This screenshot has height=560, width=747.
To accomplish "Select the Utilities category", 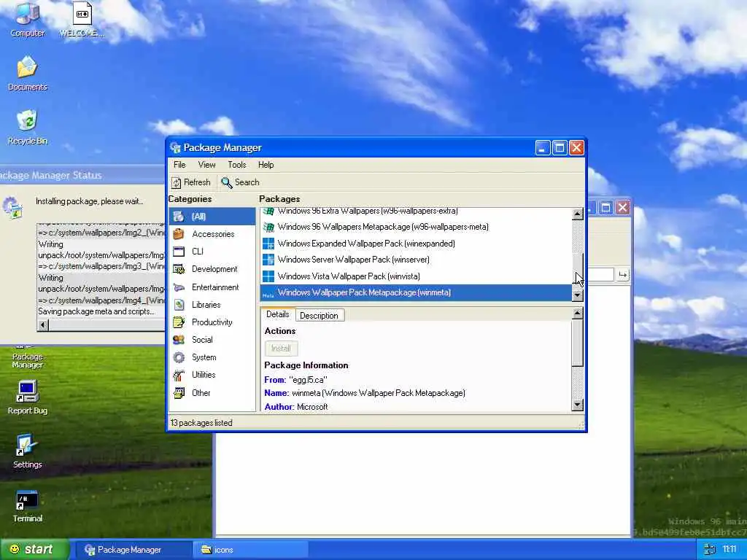I will (212, 375).
